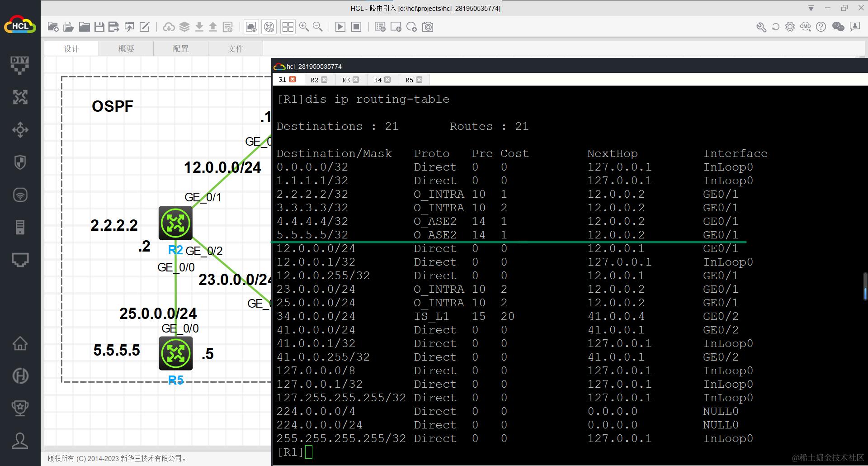
Task: Open the server devices sidebar icon
Action: [20, 227]
